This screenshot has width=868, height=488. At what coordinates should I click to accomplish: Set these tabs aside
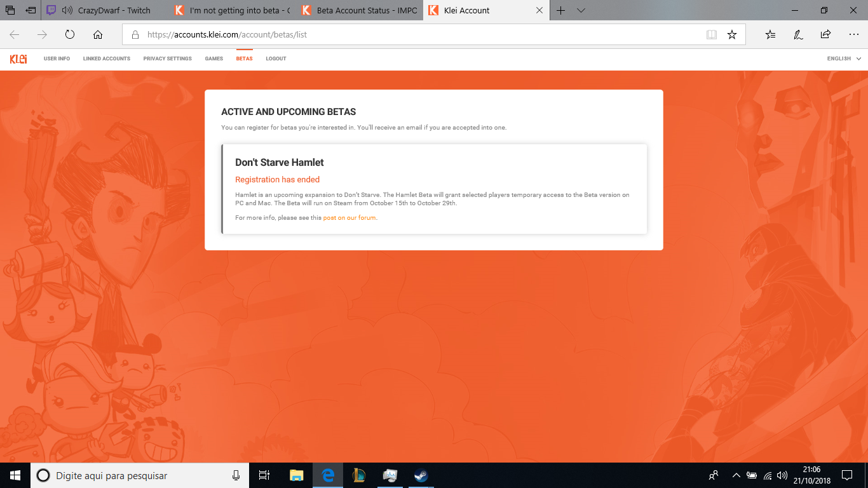click(31, 10)
